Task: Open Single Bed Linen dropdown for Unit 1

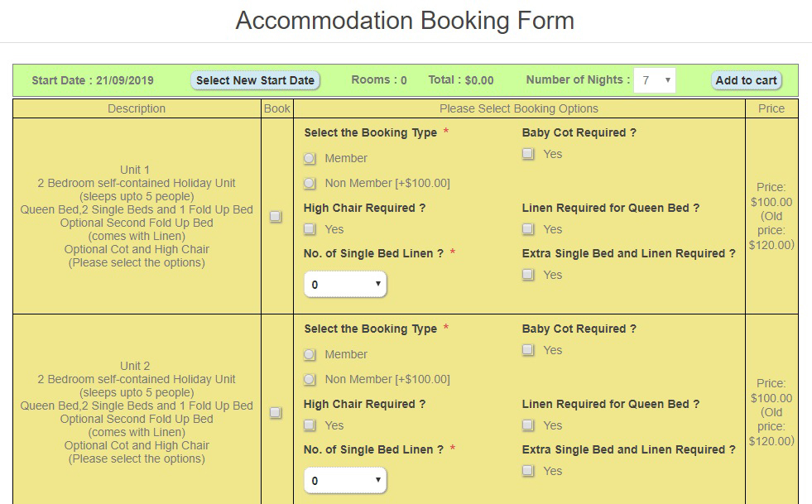Action: tap(345, 285)
